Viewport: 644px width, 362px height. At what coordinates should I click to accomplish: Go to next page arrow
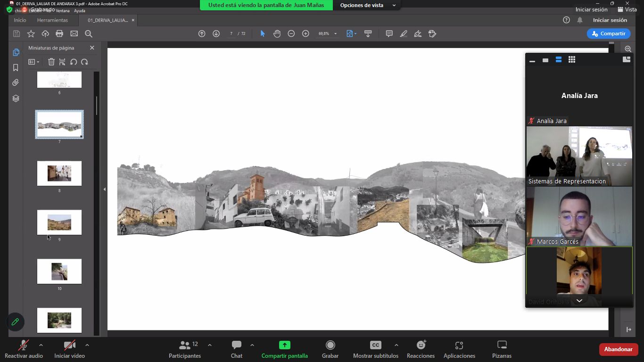(216, 33)
